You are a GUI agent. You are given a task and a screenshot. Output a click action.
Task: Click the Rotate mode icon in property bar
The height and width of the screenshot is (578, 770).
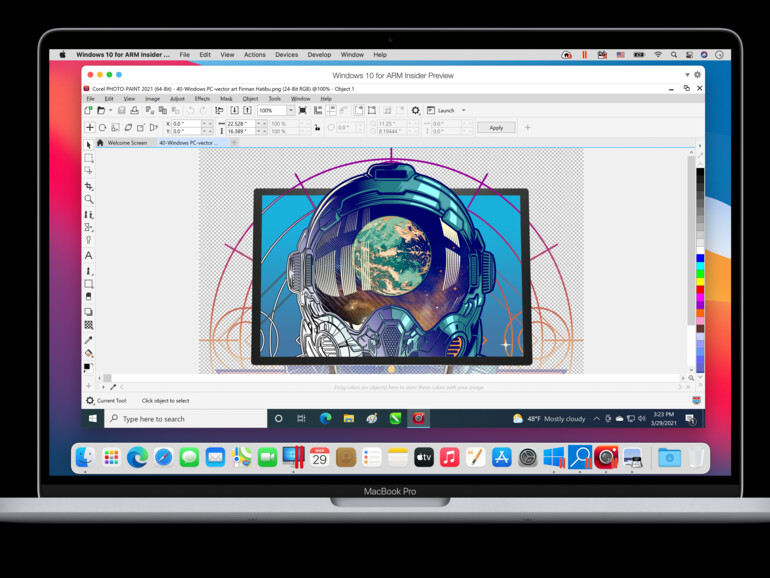(x=103, y=128)
